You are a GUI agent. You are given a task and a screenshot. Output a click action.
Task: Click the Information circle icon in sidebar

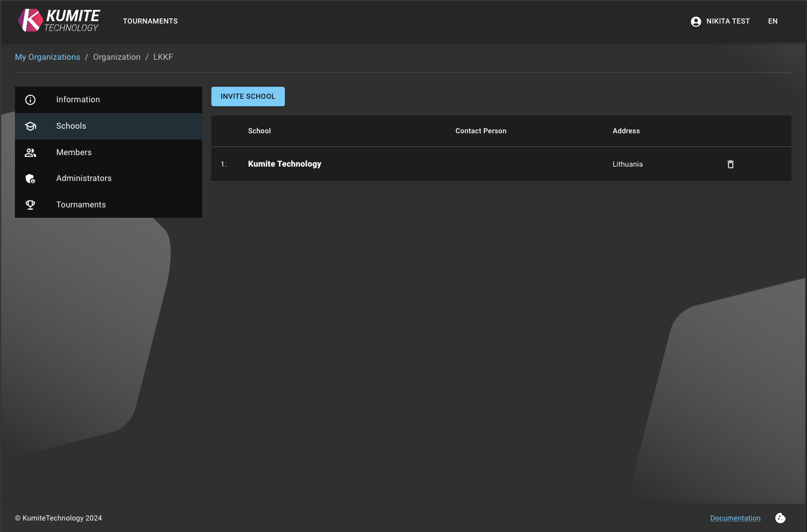tap(30, 100)
